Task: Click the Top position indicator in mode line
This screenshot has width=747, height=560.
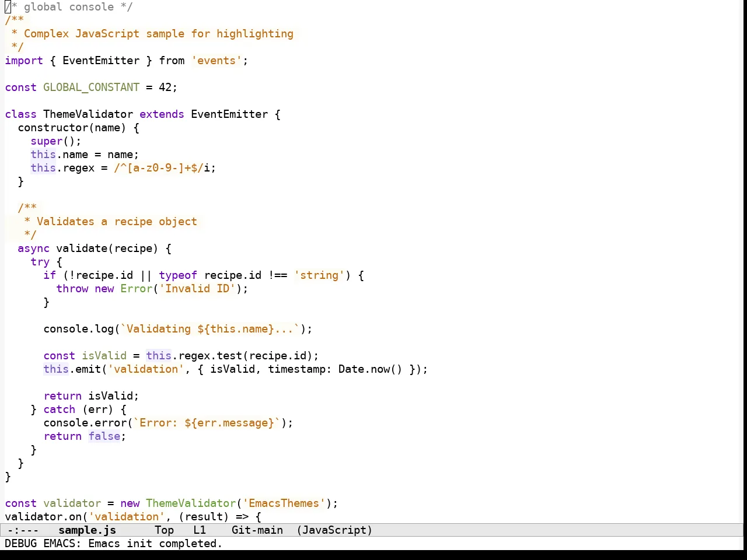Action: pos(164,530)
